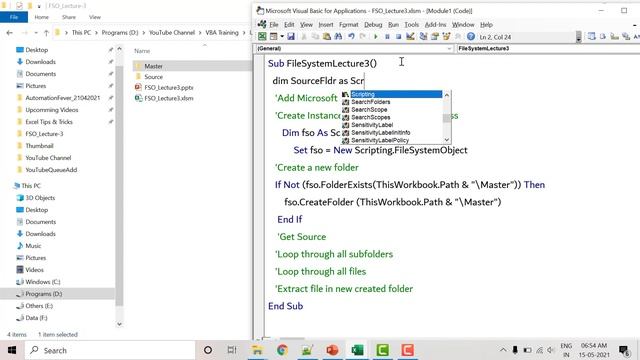Open the Object Browser icon
Viewport: 640px width, 360px height.
click(x=446, y=37)
